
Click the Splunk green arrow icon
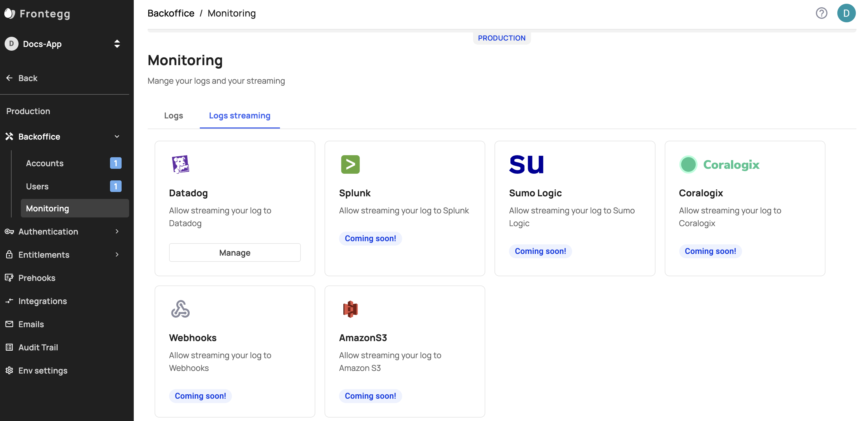coord(350,164)
